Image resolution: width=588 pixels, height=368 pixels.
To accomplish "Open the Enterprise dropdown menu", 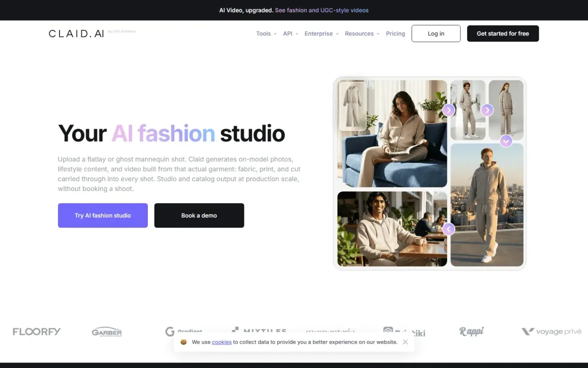I will pyautogui.click(x=321, y=34).
